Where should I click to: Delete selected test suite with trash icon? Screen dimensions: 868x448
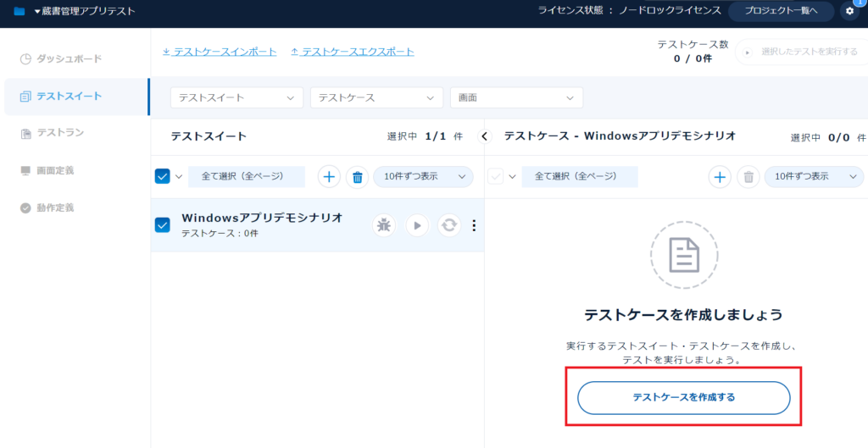tap(357, 177)
